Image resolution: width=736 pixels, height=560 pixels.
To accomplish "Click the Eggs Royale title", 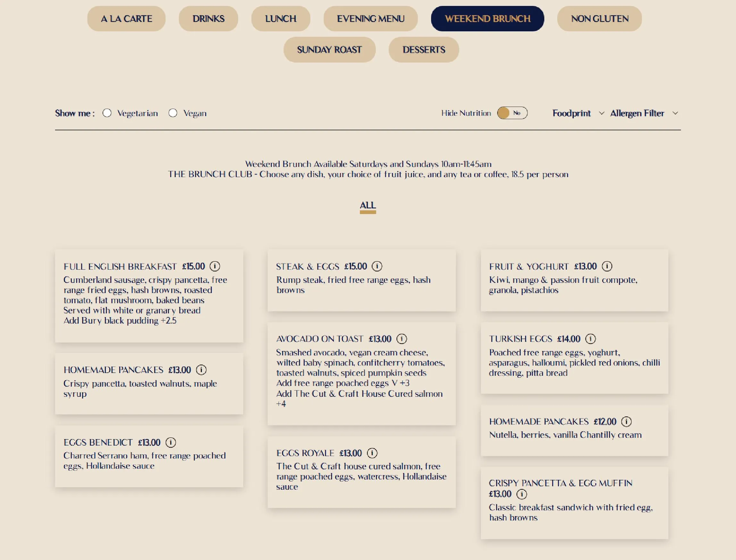I will (305, 453).
